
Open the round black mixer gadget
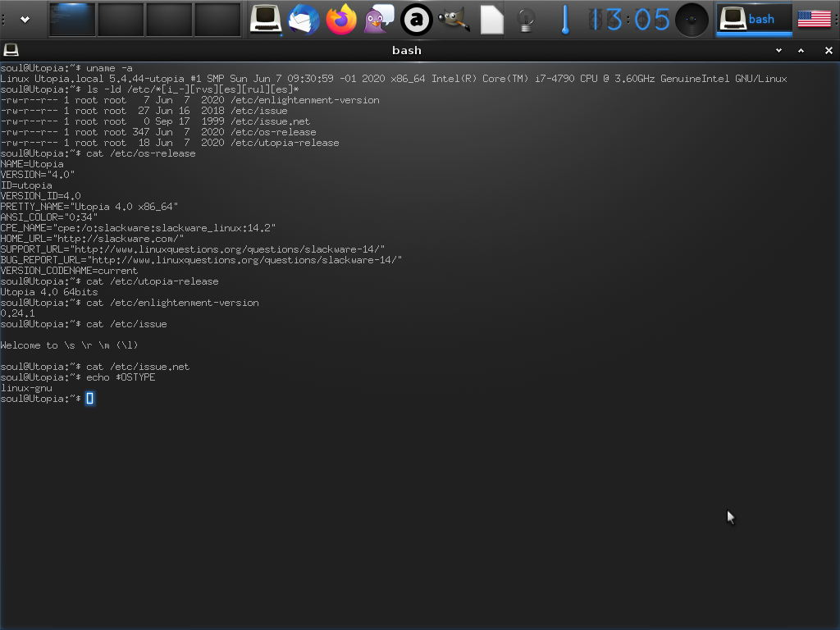[692, 20]
